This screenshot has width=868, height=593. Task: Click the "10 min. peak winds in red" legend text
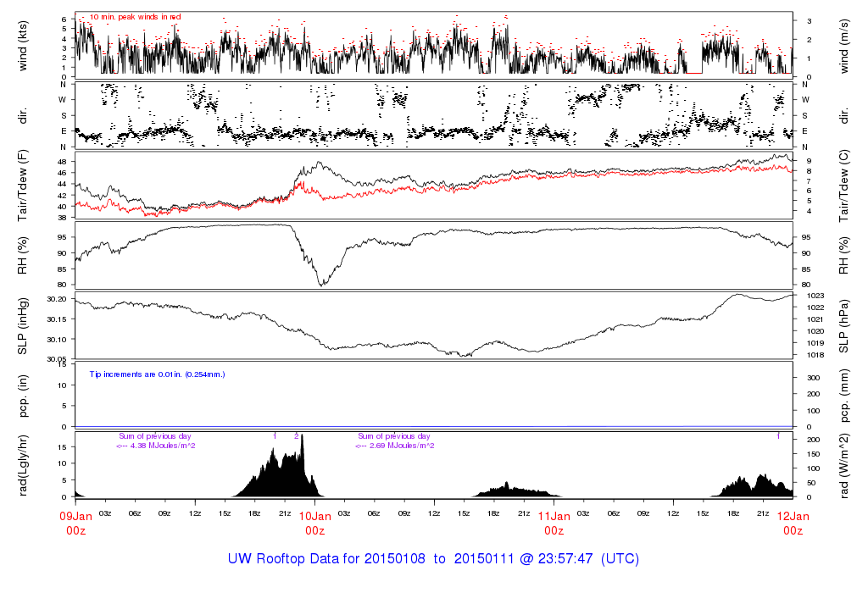pos(135,17)
